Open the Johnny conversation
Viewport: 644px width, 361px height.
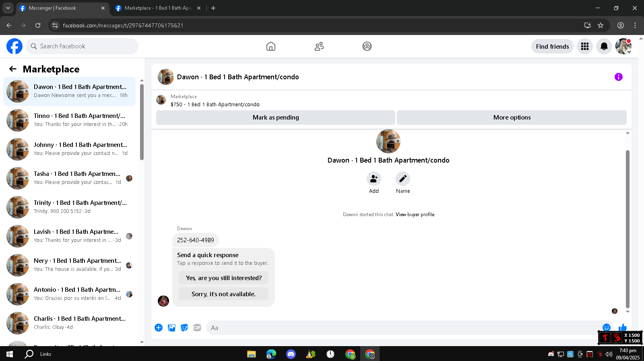tap(69, 149)
